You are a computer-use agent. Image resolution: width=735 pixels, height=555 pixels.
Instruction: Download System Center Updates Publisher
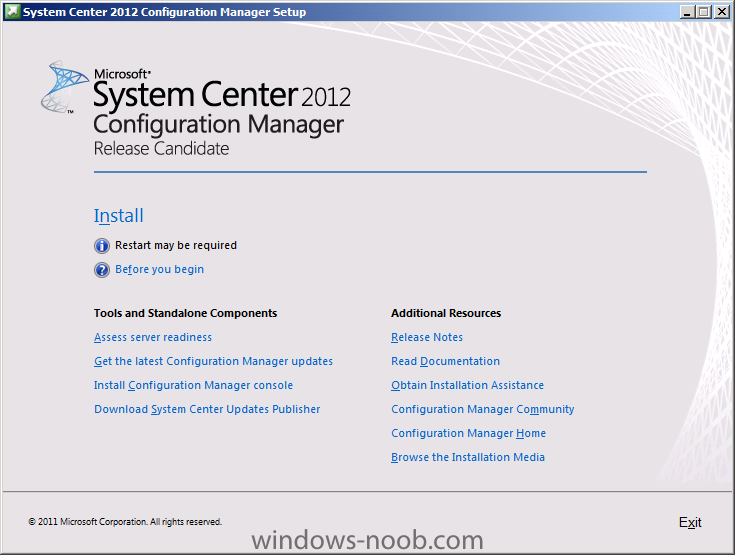pyautogui.click(x=207, y=409)
